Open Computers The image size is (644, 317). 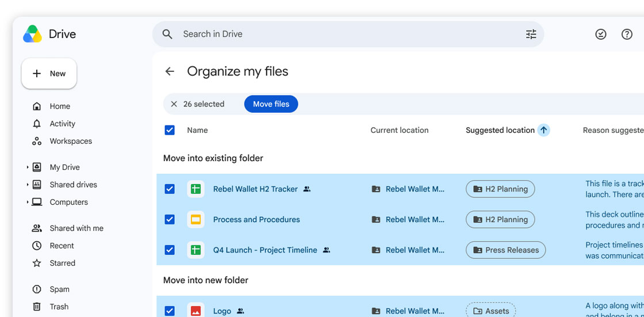68,203
